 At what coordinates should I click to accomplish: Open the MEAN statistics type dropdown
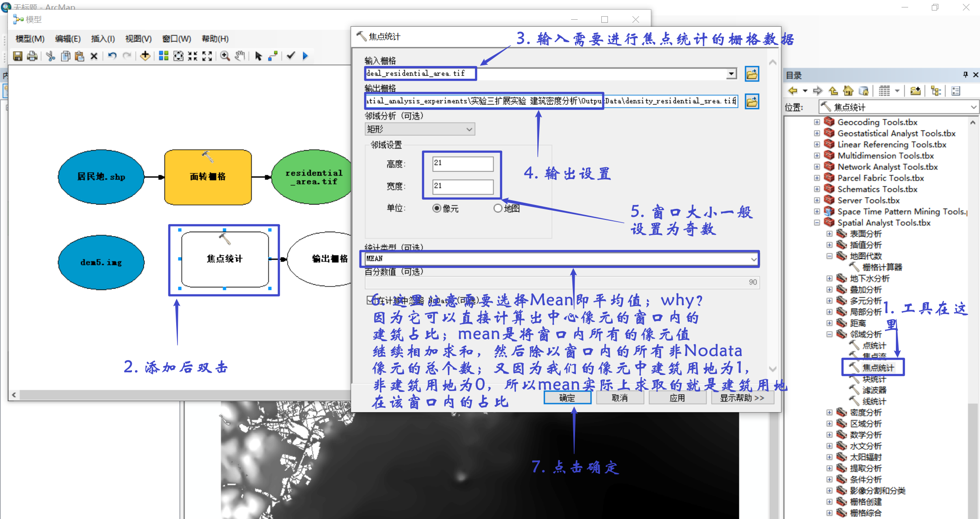753,259
